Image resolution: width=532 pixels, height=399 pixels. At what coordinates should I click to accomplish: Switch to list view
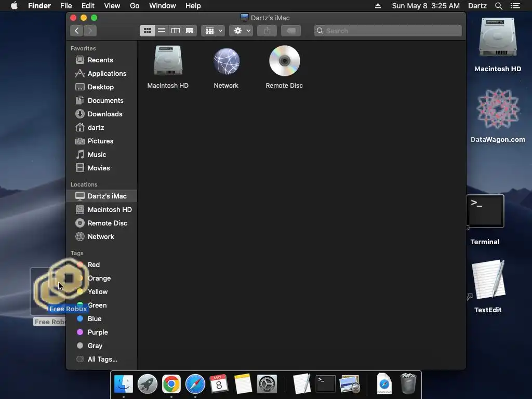tap(162, 31)
